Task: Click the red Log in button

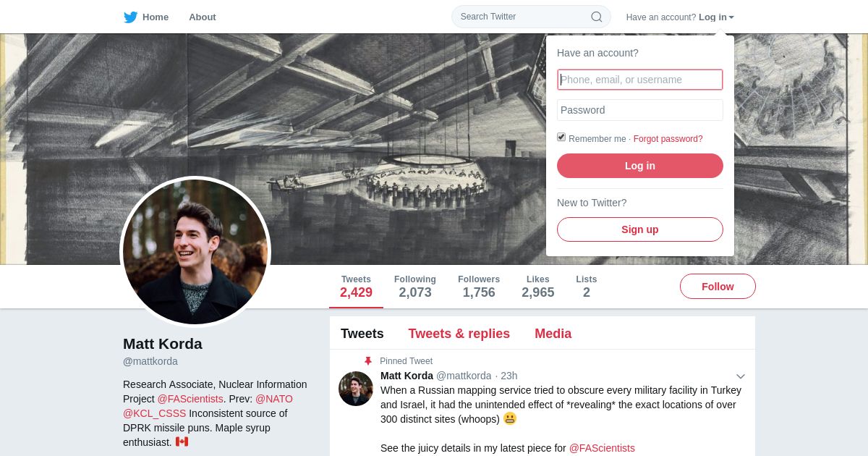Action: click(640, 166)
